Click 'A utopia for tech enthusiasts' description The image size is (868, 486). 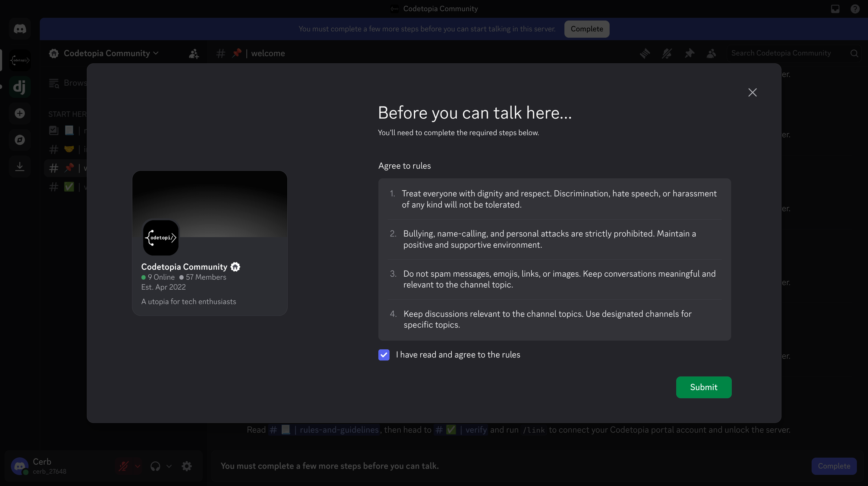189,301
